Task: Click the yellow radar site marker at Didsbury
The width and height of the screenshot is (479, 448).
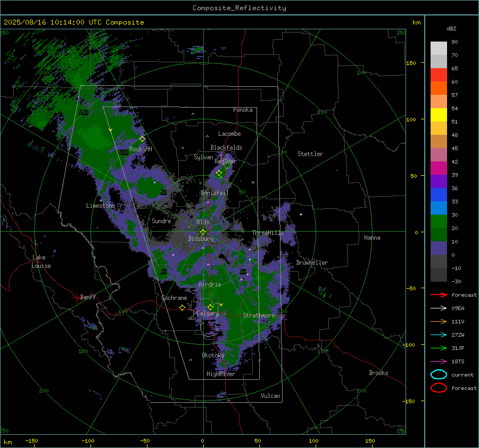Action: [203, 232]
